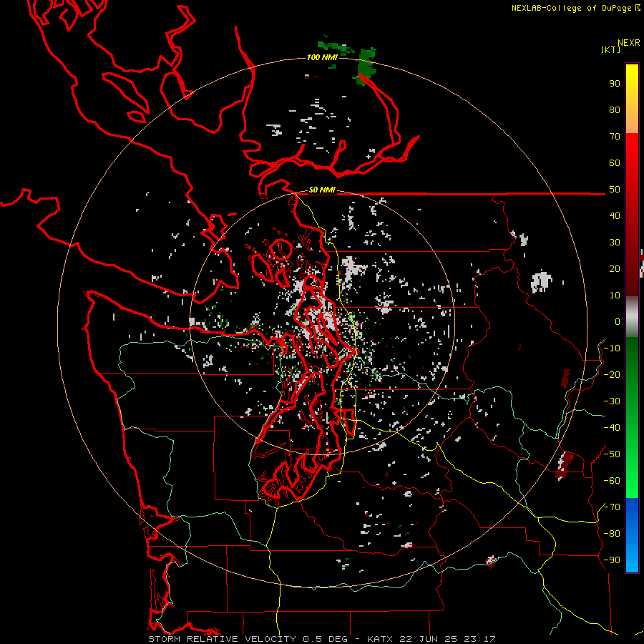Click the "70" value on velocity scale
This screenshot has width=644, height=644.
pyautogui.click(x=615, y=137)
